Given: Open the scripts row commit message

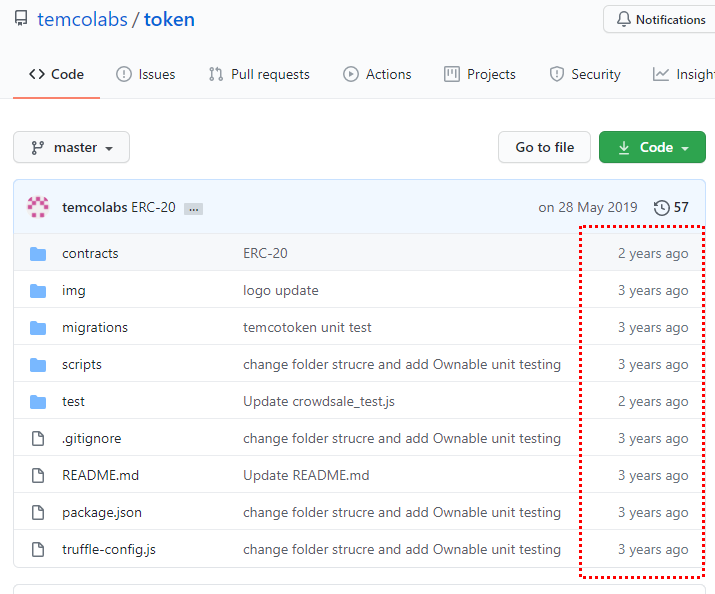Looking at the screenshot, I should click(402, 364).
